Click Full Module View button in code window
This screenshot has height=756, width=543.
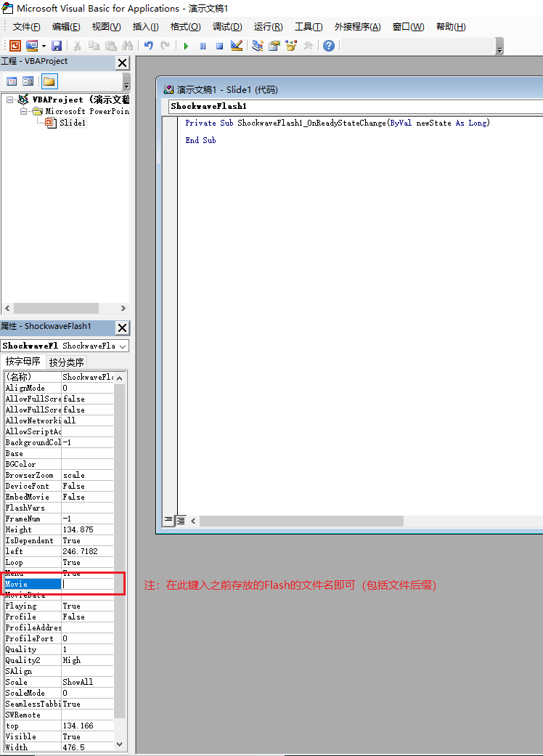point(181,520)
